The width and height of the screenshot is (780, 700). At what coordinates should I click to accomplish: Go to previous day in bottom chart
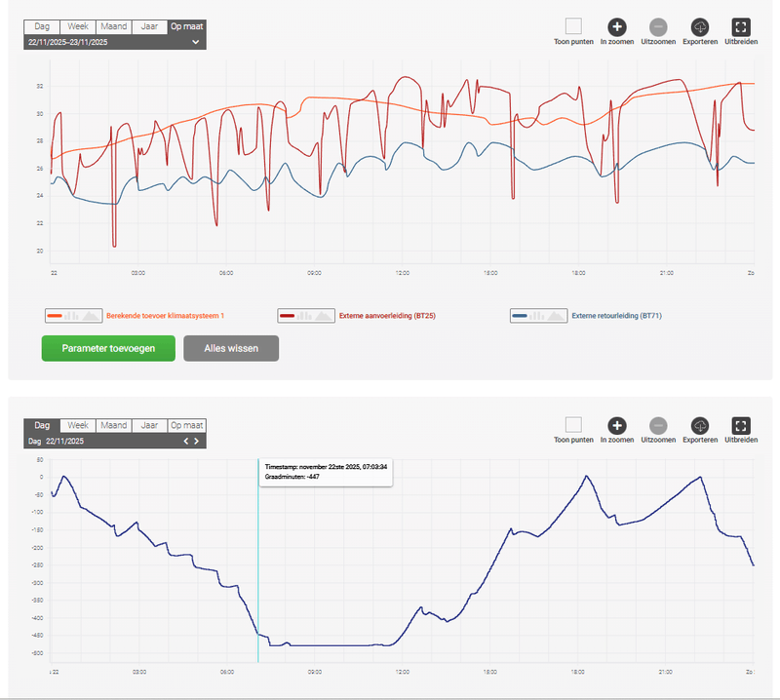click(186, 441)
